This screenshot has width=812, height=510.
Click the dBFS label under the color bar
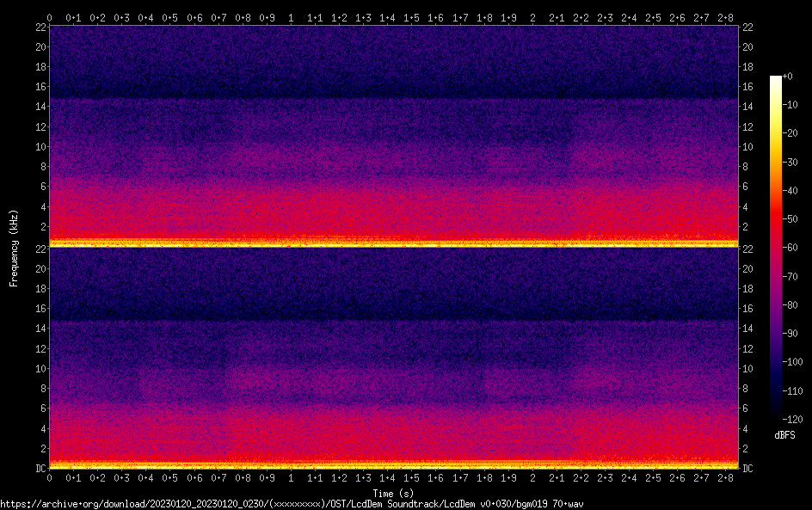click(x=784, y=435)
